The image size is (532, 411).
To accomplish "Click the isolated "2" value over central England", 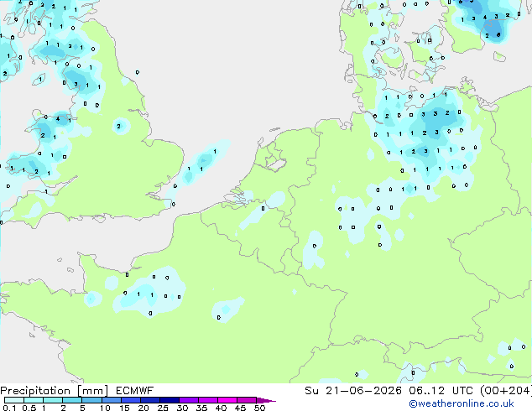I will click(x=119, y=127).
